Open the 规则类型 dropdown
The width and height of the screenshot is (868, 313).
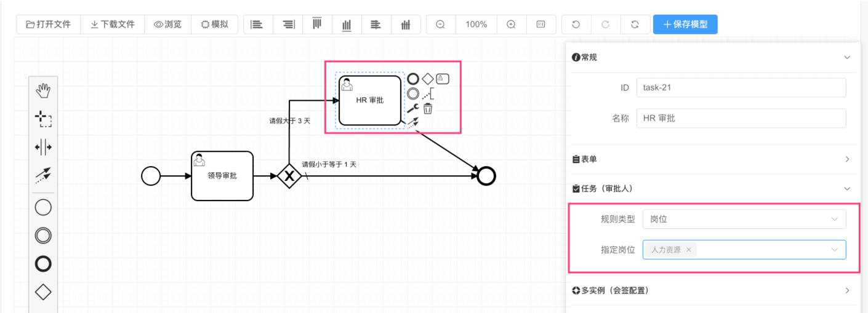744,219
